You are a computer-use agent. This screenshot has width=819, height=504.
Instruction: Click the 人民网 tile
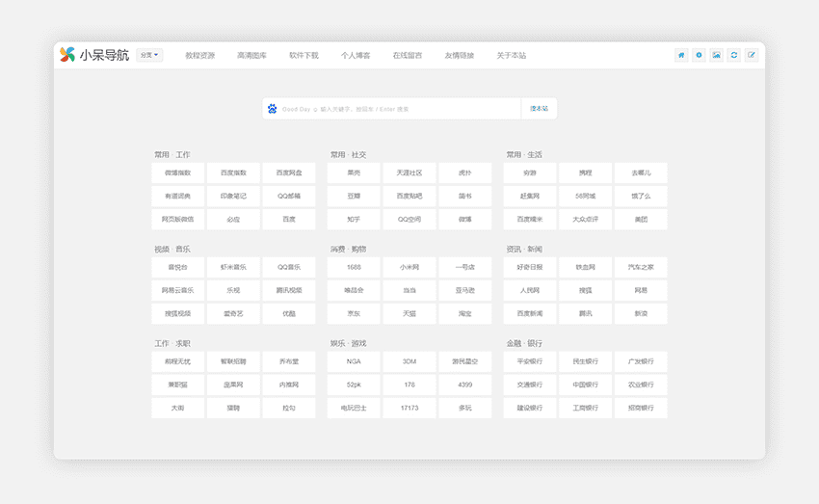point(530,290)
